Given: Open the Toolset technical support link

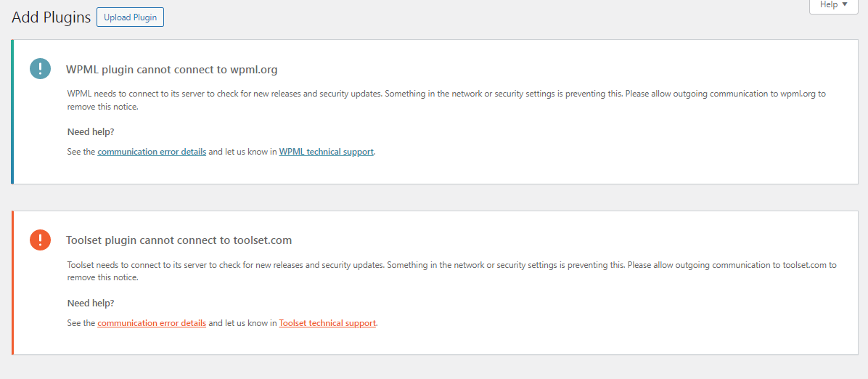Looking at the screenshot, I should coord(328,322).
